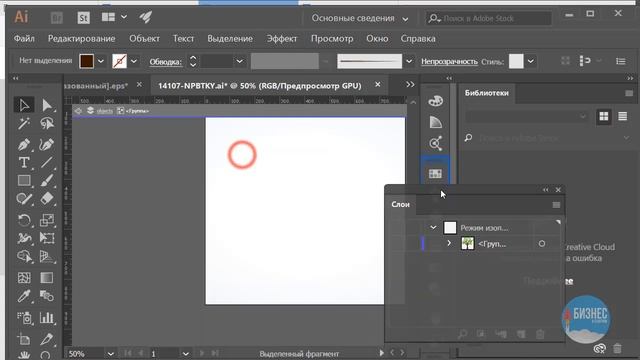Select the Shape Builder tool

(24, 256)
